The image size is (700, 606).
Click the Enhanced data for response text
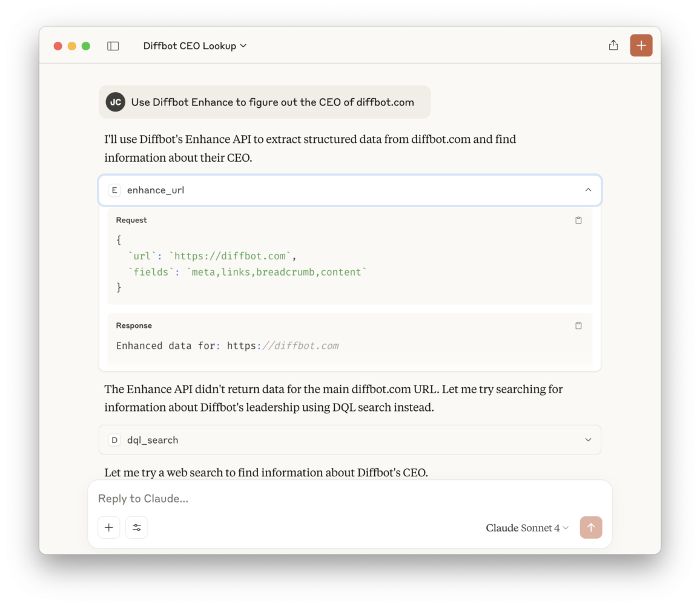(x=227, y=346)
